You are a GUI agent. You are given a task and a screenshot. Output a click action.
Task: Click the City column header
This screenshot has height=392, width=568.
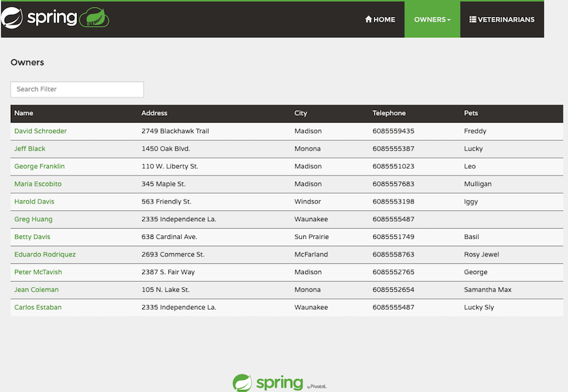(300, 113)
